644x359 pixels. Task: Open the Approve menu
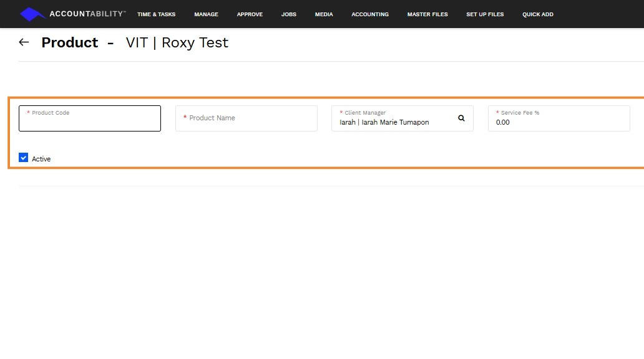pyautogui.click(x=250, y=14)
